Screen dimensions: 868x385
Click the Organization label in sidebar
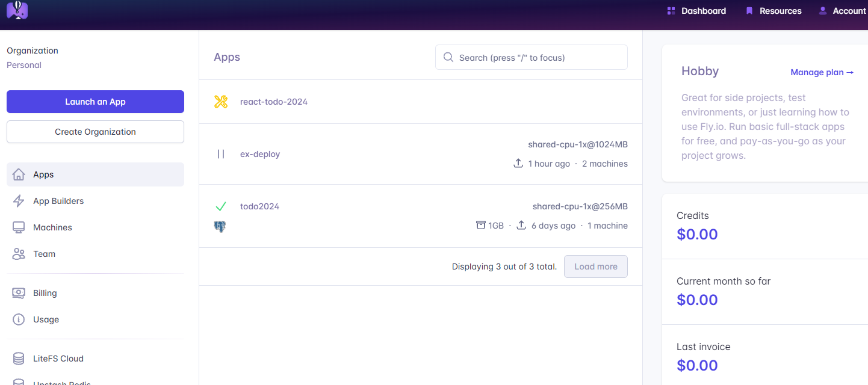(33, 51)
